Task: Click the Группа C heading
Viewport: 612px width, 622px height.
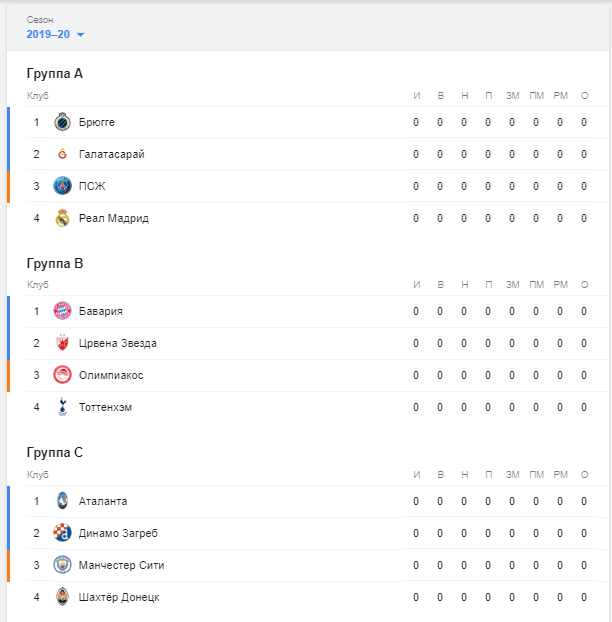Action: [55, 453]
